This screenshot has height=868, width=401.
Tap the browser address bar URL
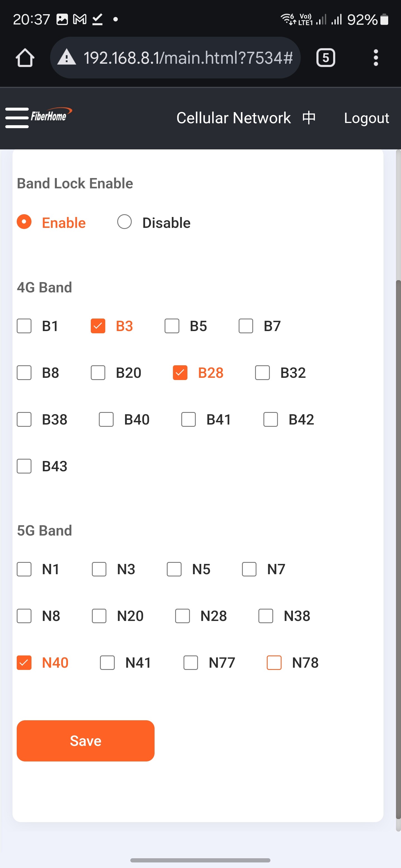click(x=188, y=58)
